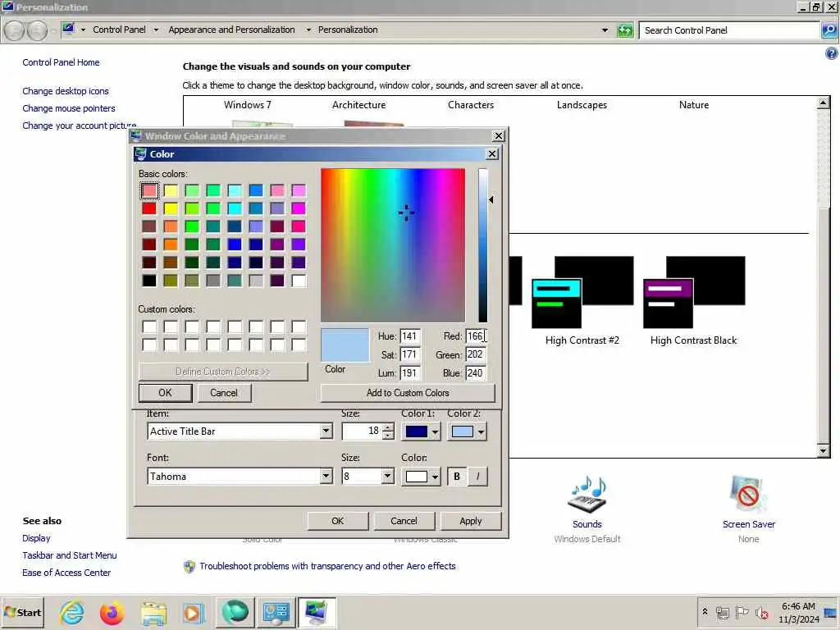Open Change desktop icons link
Image resolution: width=840 pixels, height=630 pixels.
tap(66, 91)
